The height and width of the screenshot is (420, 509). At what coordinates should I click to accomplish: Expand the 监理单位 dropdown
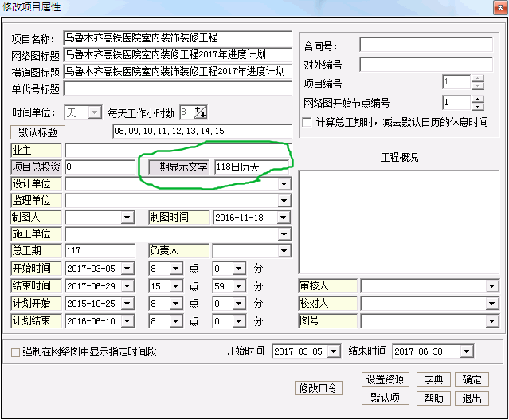284,201
